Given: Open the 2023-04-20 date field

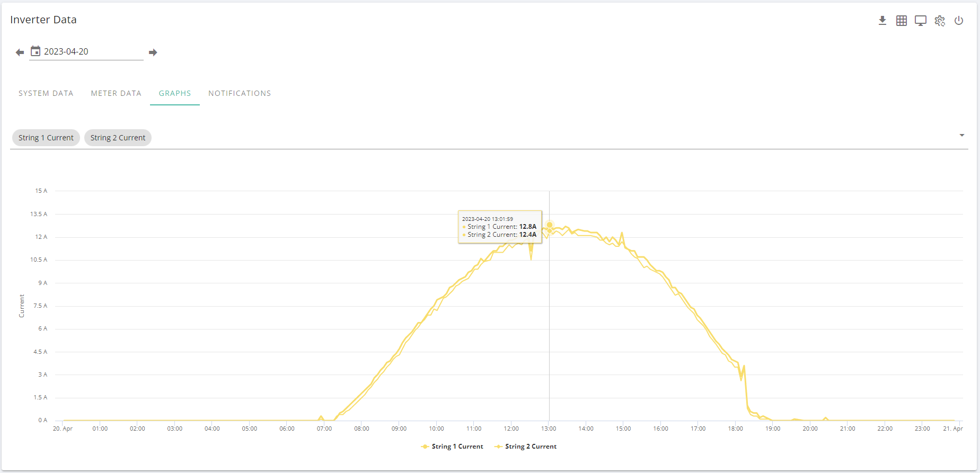Looking at the screenshot, I should (x=86, y=52).
